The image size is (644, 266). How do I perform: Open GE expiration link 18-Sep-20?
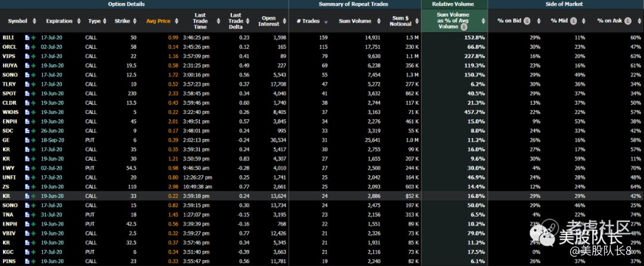tap(51, 140)
